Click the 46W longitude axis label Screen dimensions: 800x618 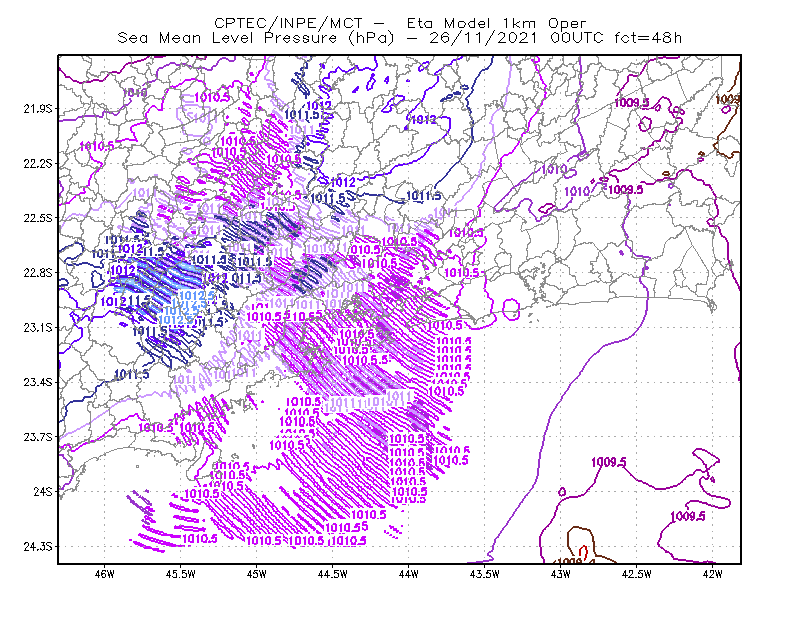click(x=105, y=574)
